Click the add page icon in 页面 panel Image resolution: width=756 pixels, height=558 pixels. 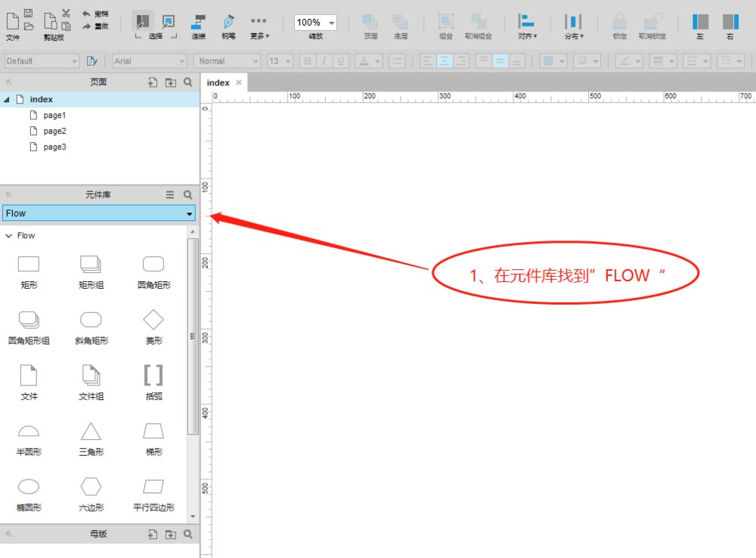pos(152,82)
